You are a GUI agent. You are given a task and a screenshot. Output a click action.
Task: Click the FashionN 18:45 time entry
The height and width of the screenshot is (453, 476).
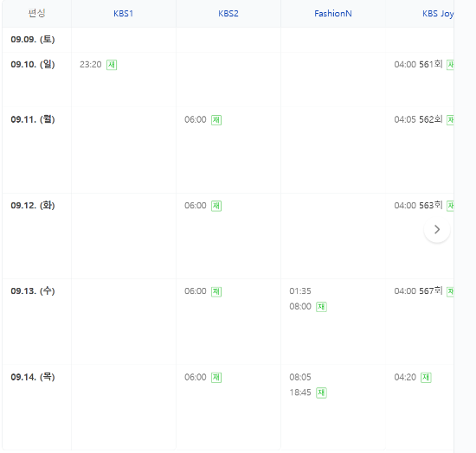coord(300,392)
